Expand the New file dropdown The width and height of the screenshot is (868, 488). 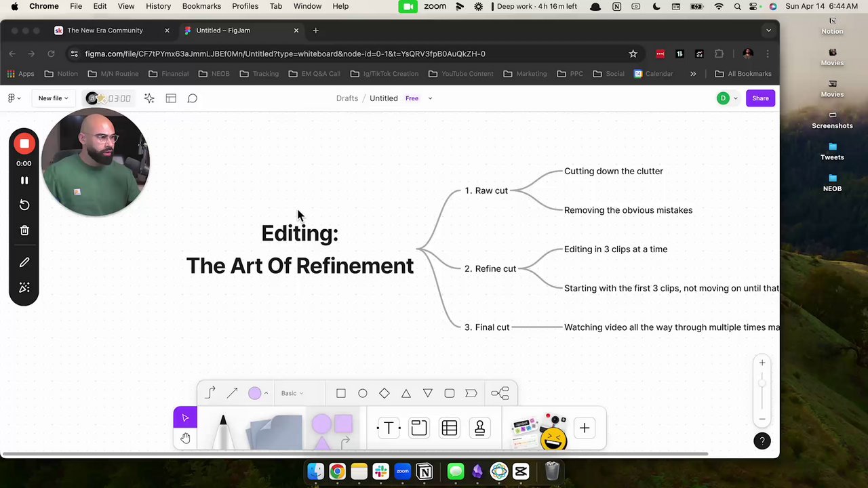click(x=53, y=98)
